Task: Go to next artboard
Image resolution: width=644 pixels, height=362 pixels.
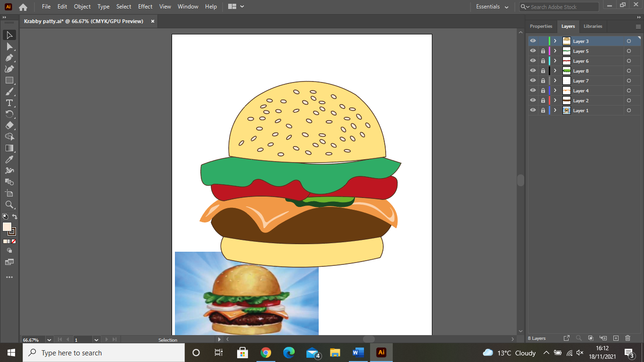Action: (x=107, y=339)
